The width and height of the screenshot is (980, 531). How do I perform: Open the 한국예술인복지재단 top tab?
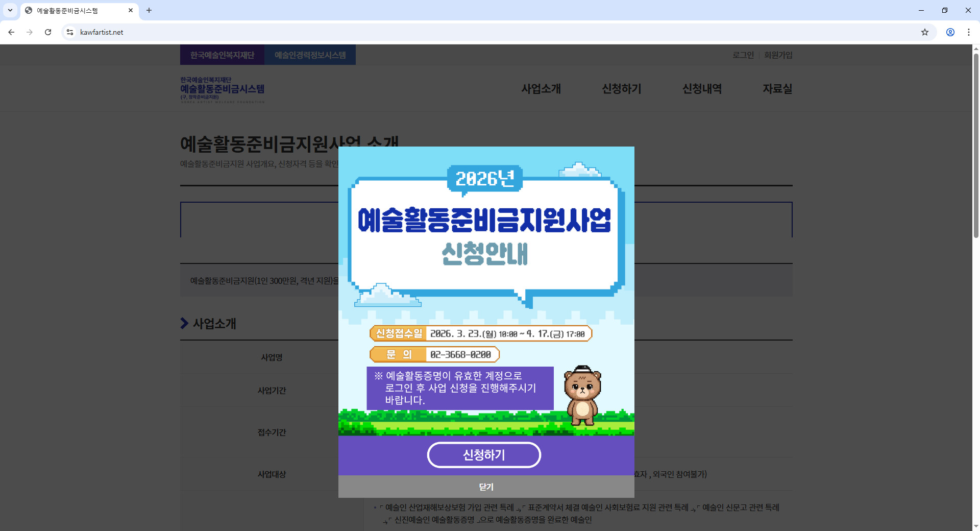coord(222,55)
